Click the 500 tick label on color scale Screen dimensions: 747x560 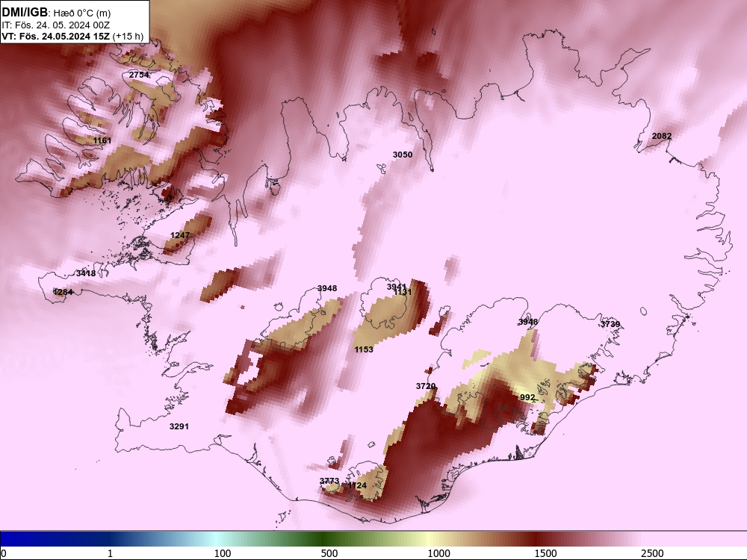[329, 553]
